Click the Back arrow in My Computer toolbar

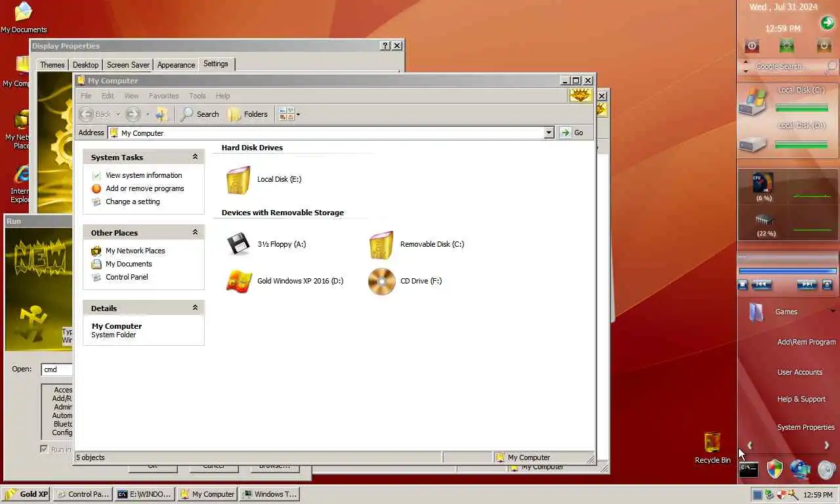point(86,114)
